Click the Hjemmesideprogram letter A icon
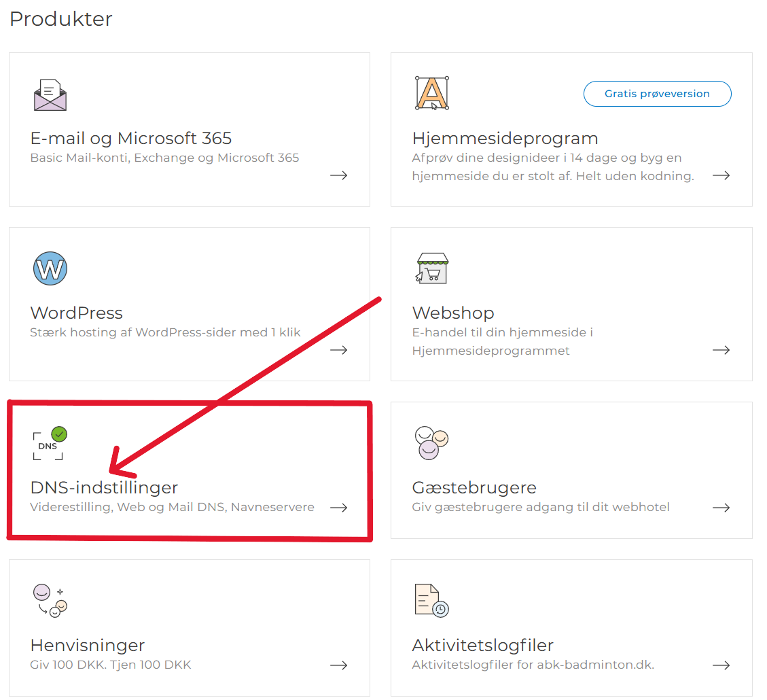767x700 pixels. coord(432,93)
